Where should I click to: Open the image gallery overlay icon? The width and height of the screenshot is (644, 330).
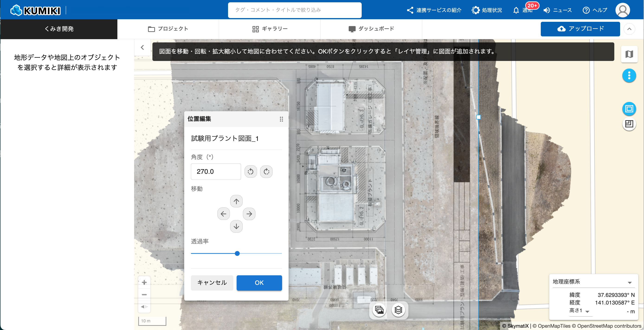tap(379, 310)
